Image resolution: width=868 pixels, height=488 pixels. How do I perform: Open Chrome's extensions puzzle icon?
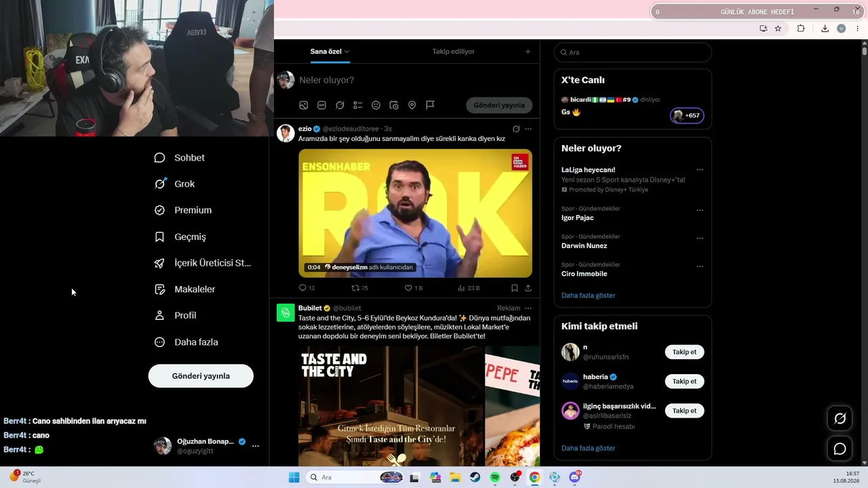(x=801, y=28)
